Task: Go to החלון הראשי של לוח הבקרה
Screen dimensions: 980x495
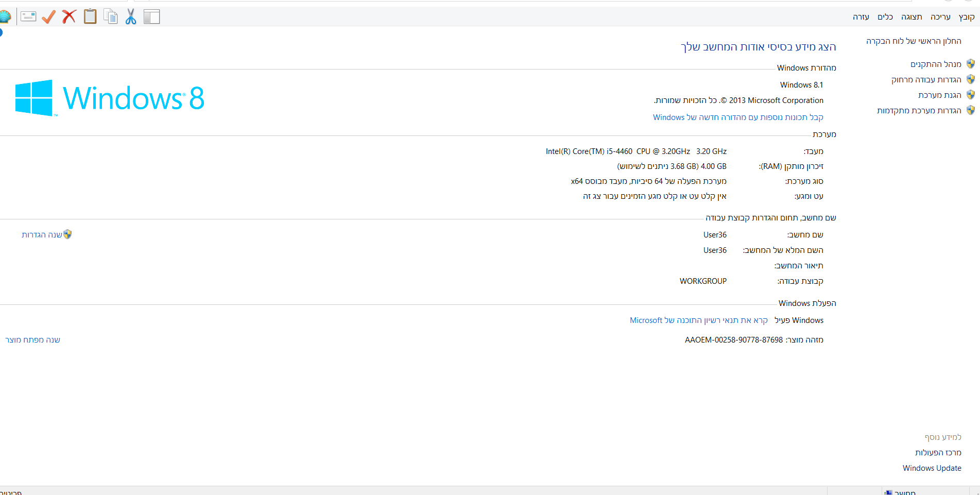Action: [914, 41]
